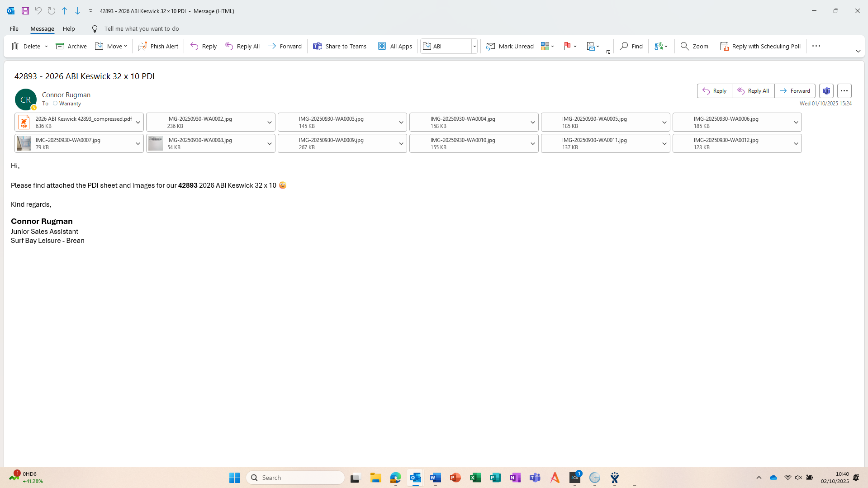Image resolution: width=868 pixels, height=488 pixels.
Task: Expand the collapsed ribbon chevron
Action: (858, 51)
